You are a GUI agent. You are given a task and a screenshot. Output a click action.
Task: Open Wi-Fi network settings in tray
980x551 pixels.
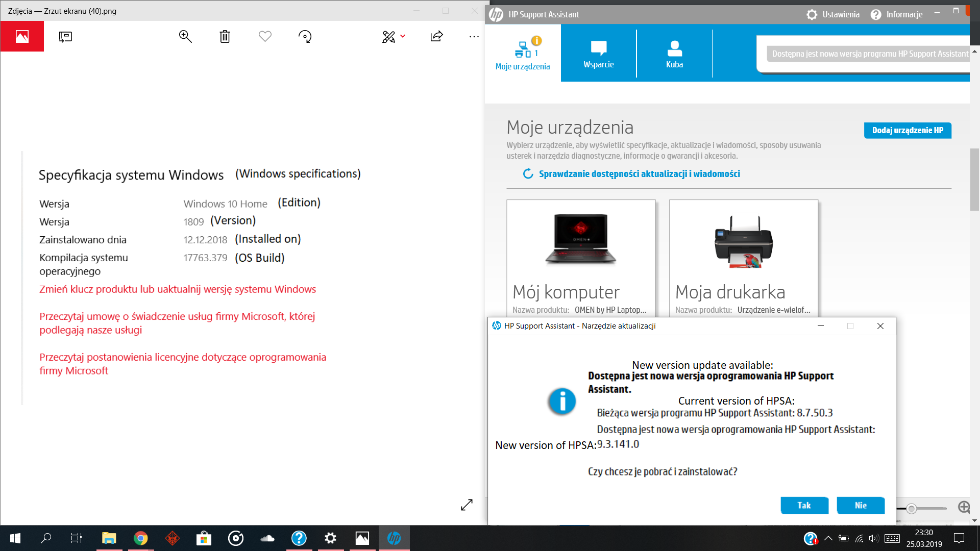tap(860, 538)
